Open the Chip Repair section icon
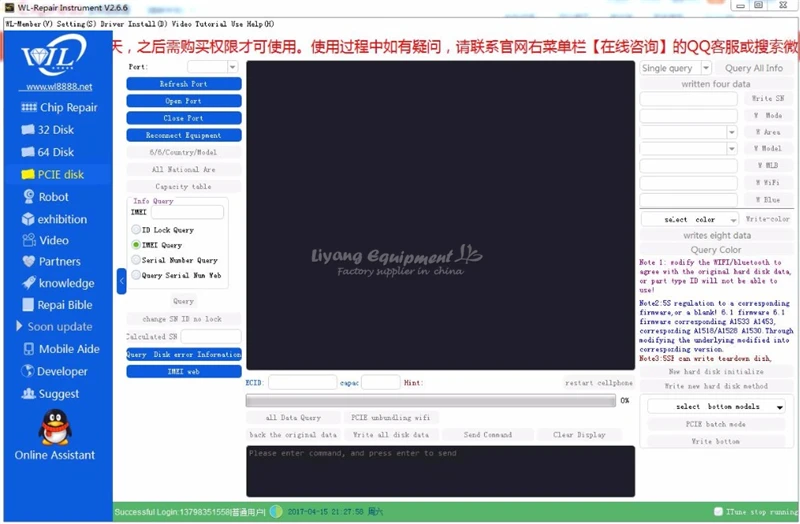The width and height of the screenshot is (800, 524). (29, 107)
